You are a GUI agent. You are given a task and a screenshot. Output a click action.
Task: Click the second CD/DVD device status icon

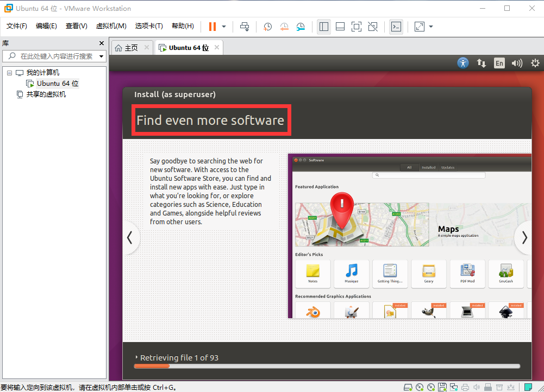point(431,387)
